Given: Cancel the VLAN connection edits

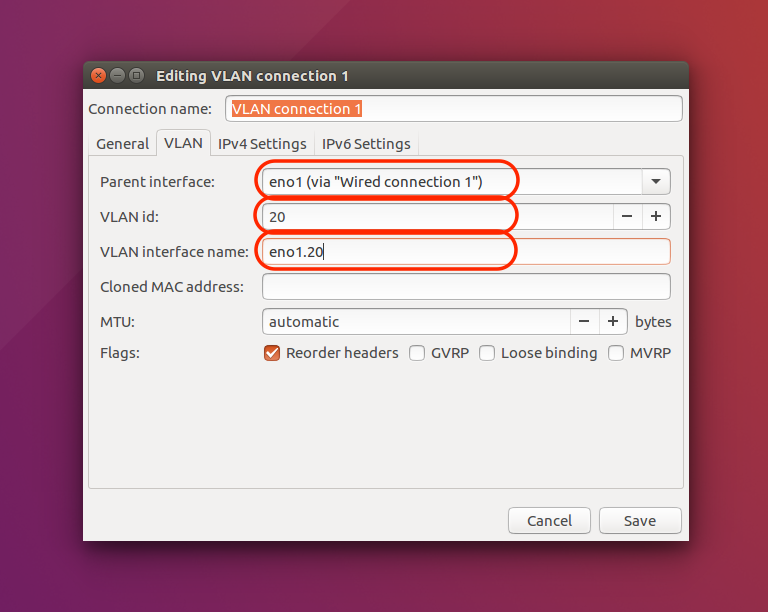Looking at the screenshot, I should point(549,520).
